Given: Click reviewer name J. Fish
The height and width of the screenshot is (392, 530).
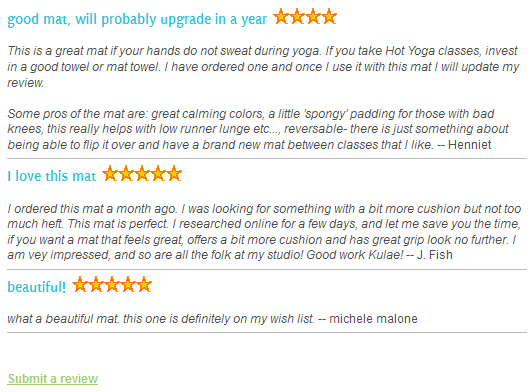Looking at the screenshot, I should tap(434, 254).
